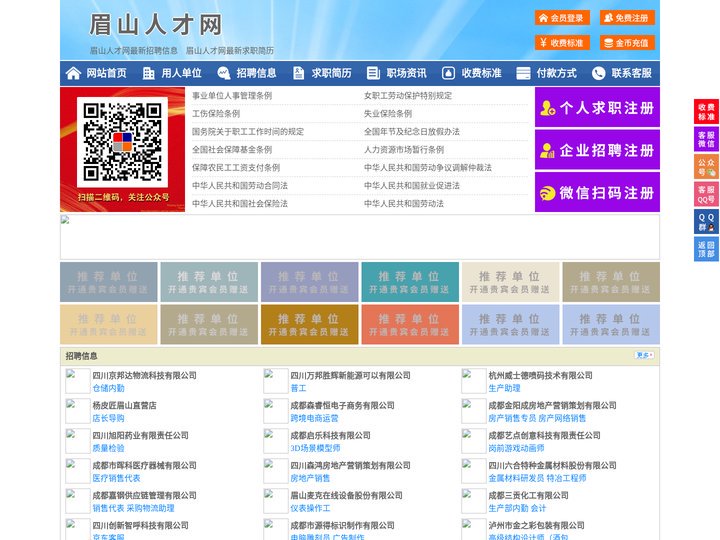
Task: Click pink 客服QQ号 floating sidebar button
Action: coord(706,194)
